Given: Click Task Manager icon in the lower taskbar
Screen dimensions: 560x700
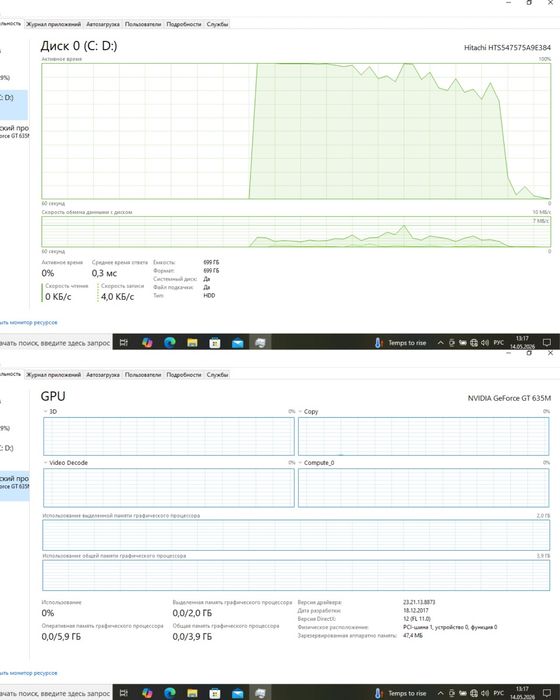Looking at the screenshot, I should [260, 693].
